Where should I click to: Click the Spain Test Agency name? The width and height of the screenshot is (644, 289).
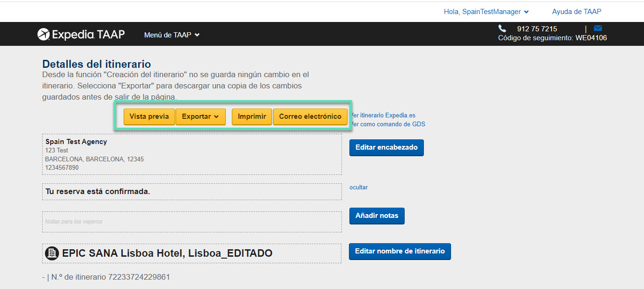click(x=76, y=141)
